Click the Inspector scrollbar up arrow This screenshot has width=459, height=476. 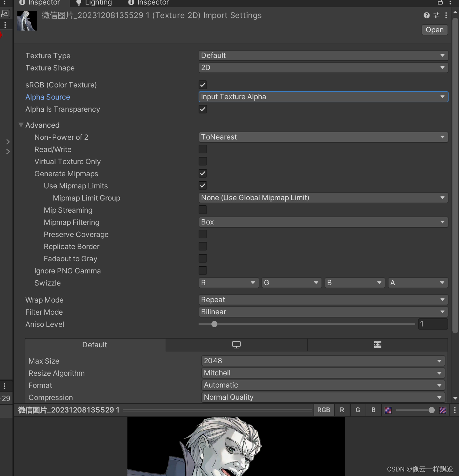click(x=455, y=12)
